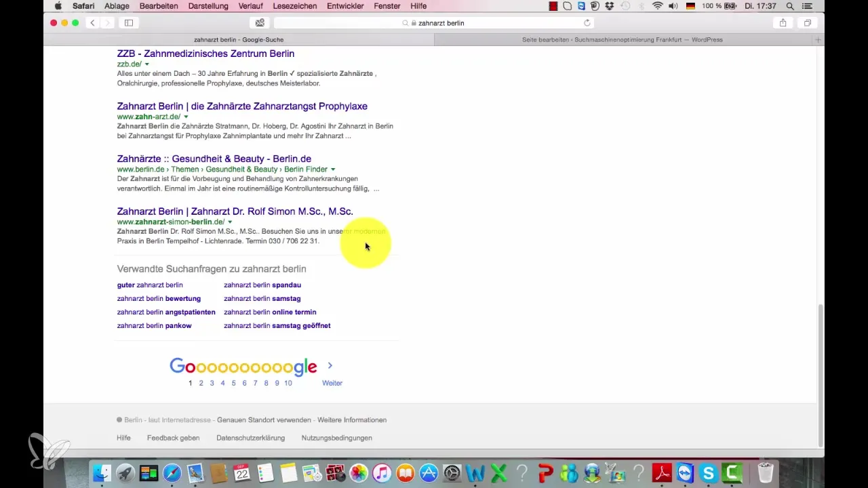Viewport: 868px width, 488px height.
Task: Reload the page with the refresh icon
Action: coord(587,22)
